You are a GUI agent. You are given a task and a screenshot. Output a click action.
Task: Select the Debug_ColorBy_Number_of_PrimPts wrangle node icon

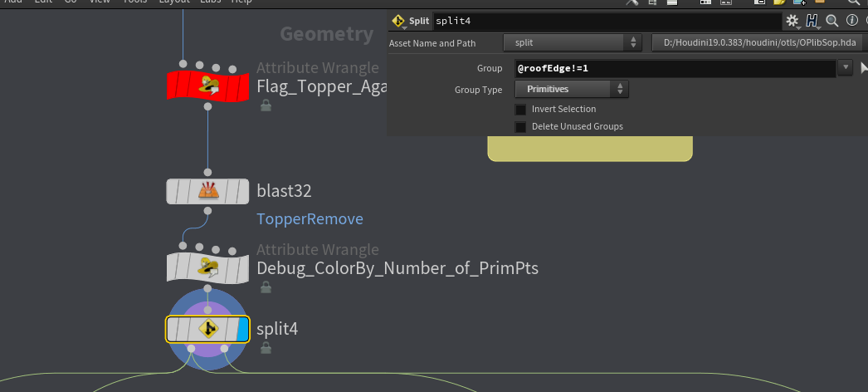[x=207, y=267]
